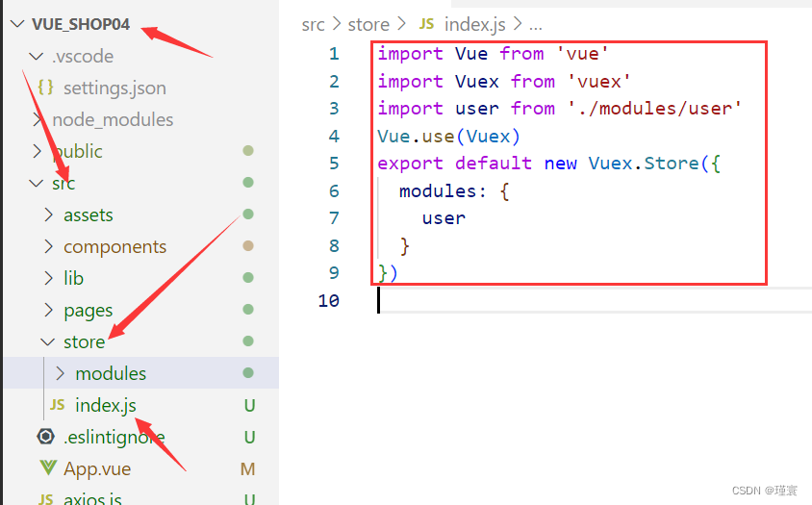Click the JS icon beside index.js in explorer
This screenshot has height=505, width=812.
point(57,405)
